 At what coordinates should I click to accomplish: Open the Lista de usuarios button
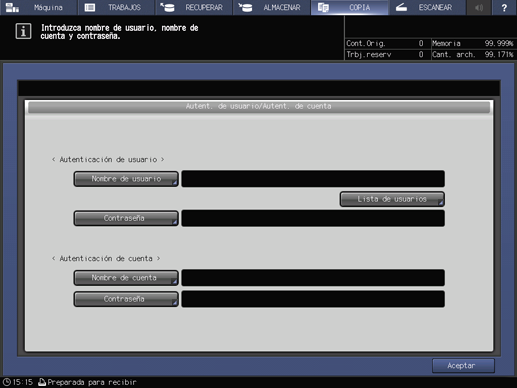(x=392, y=199)
